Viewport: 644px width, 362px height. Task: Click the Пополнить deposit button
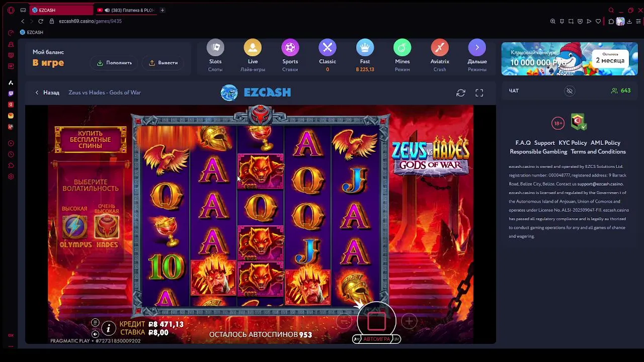[x=114, y=63]
